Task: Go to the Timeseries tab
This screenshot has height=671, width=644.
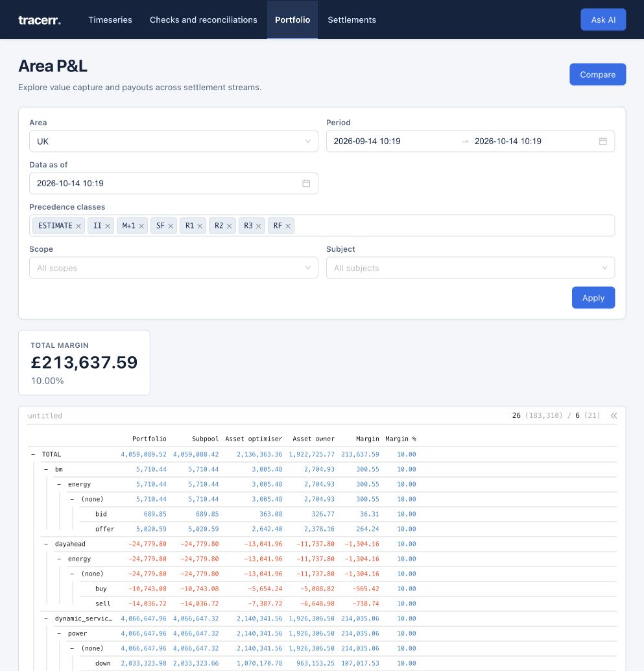Action: pos(110,19)
